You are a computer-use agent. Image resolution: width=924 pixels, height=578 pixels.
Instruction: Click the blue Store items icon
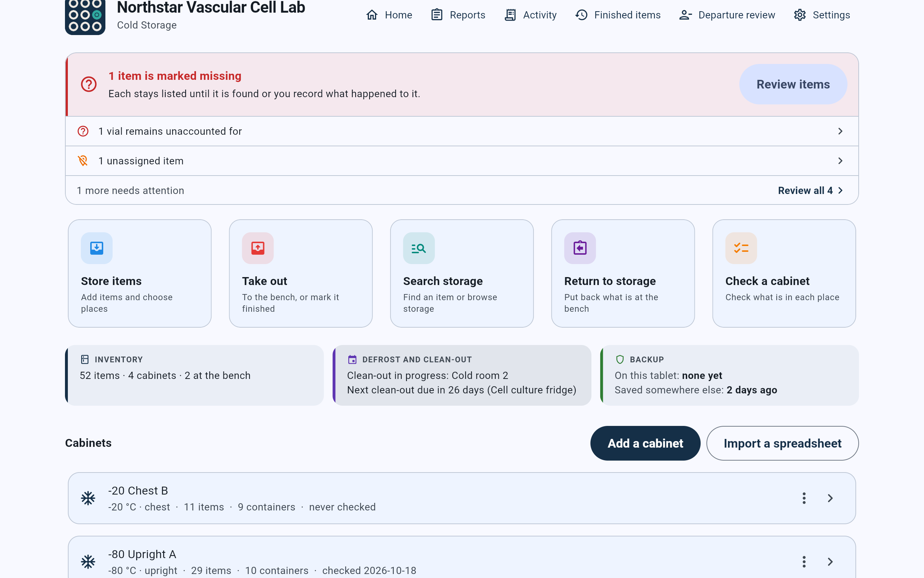click(97, 248)
